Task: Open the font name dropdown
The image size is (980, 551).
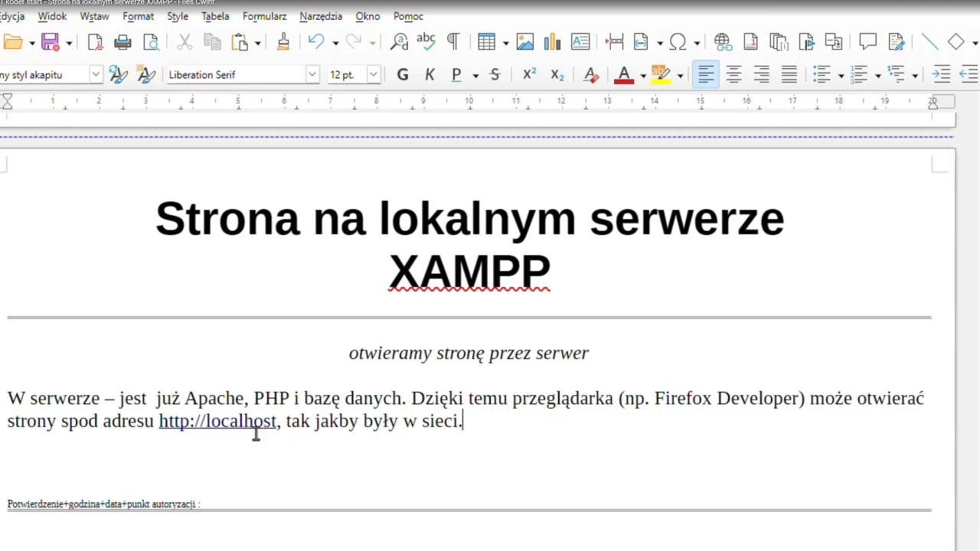Action: 311,74
